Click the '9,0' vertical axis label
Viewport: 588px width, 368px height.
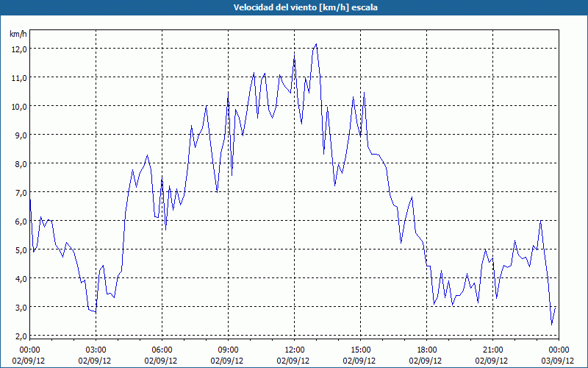(21, 135)
